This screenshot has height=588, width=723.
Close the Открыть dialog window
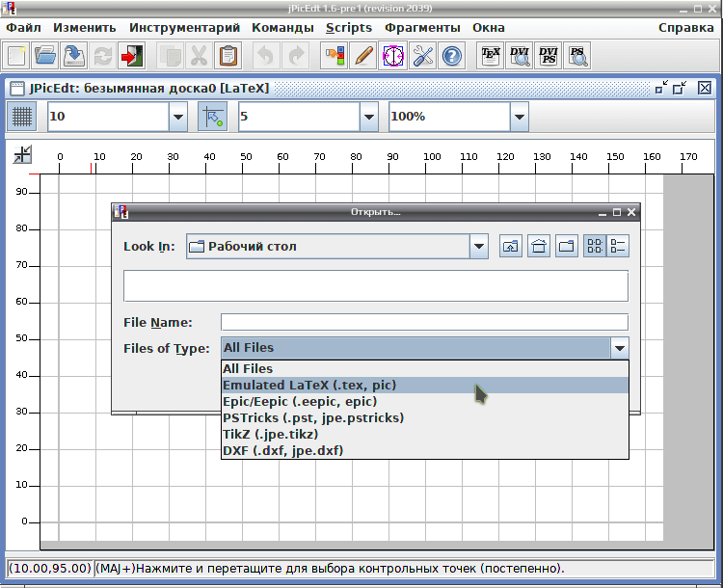[x=631, y=212]
